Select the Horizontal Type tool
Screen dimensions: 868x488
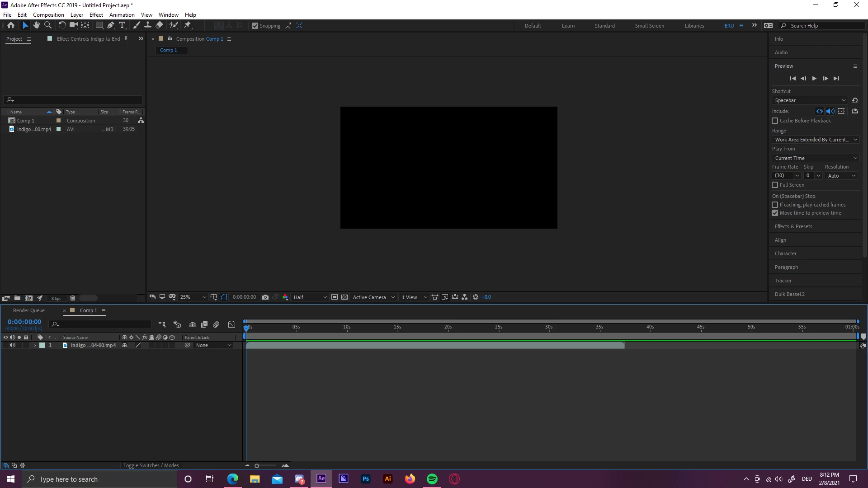(x=122, y=25)
